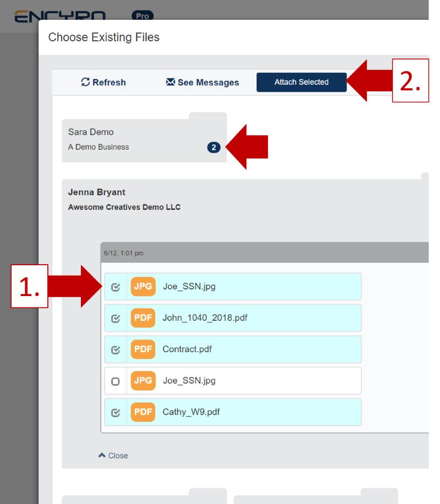Uncheck the John_1040_2018.pdf checkbox
The image size is (440, 504).
[116, 318]
